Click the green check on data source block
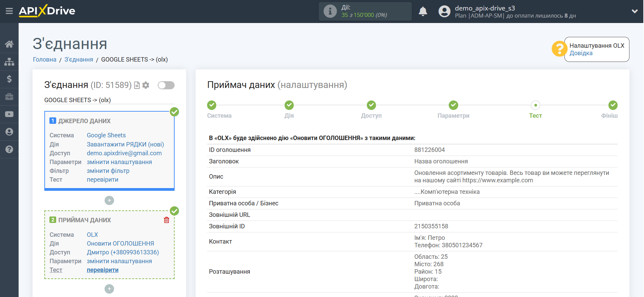The image size is (644, 297). tap(174, 112)
